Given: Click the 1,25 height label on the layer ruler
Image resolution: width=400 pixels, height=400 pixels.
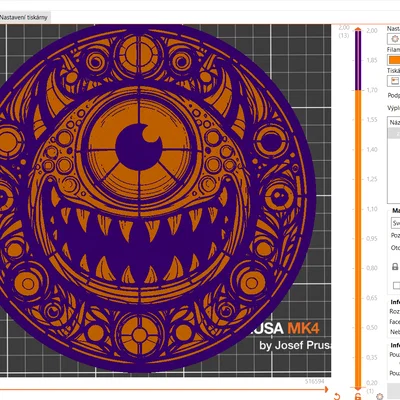Looking at the screenshot, I should [372, 179].
